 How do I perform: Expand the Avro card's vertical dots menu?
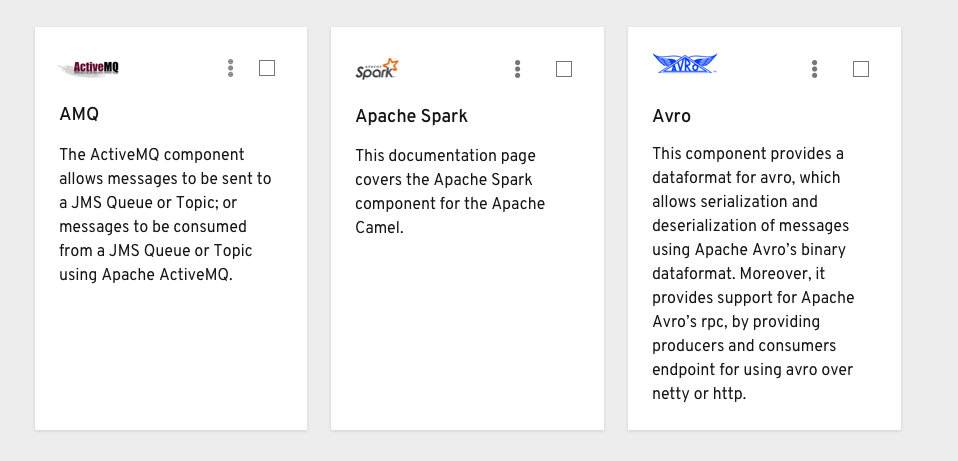click(814, 69)
